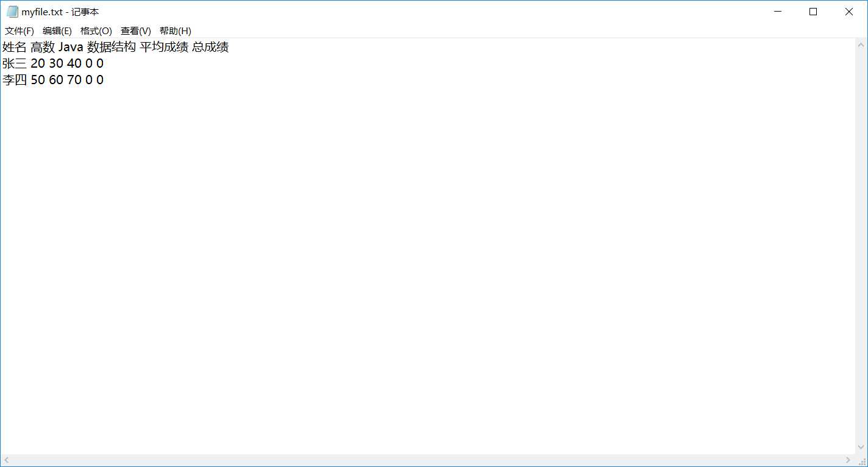Click the value 70 in 李四 row
Viewport: 868px width, 467px height.
click(74, 80)
